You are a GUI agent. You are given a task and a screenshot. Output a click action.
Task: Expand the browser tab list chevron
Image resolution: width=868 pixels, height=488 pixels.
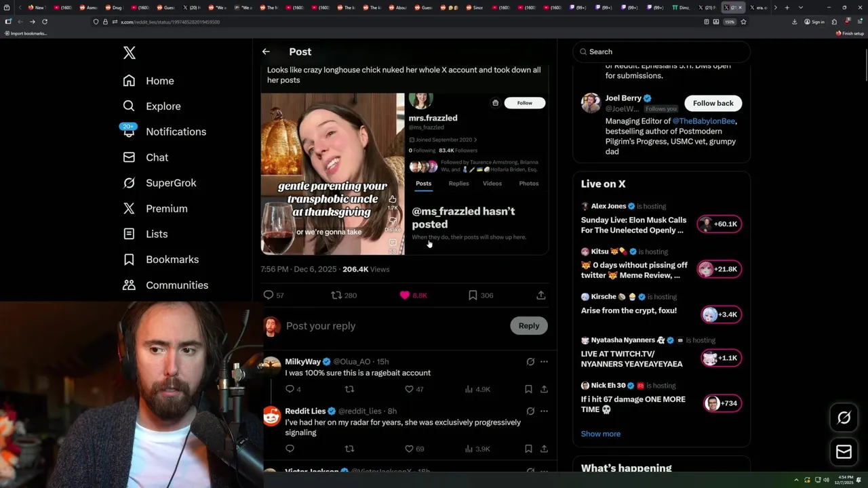800,7
